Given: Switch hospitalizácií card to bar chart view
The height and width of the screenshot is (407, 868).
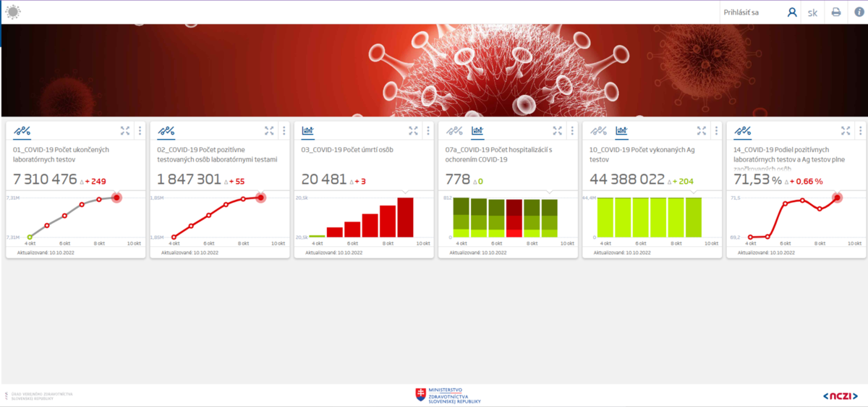Looking at the screenshot, I should point(477,130).
